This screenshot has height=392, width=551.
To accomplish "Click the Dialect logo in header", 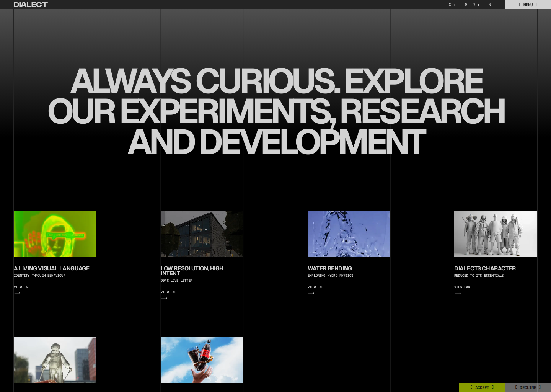I will [31, 5].
